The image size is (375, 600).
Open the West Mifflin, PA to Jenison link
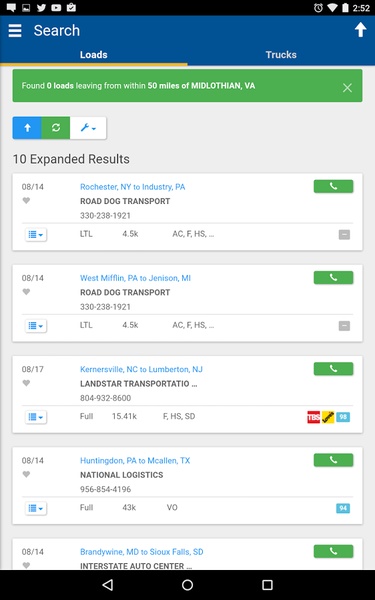coord(135,278)
